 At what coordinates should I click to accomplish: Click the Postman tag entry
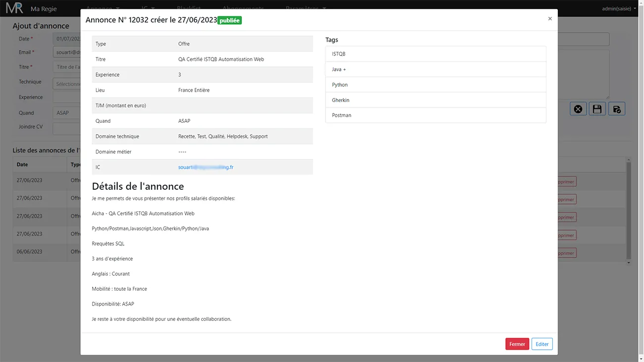tap(435, 115)
